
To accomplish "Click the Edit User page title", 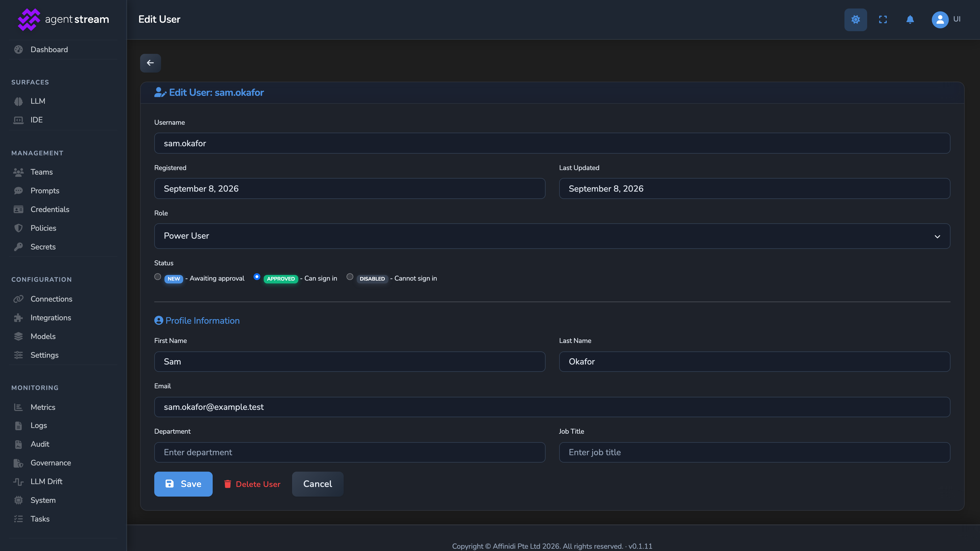I will (159, 19).
